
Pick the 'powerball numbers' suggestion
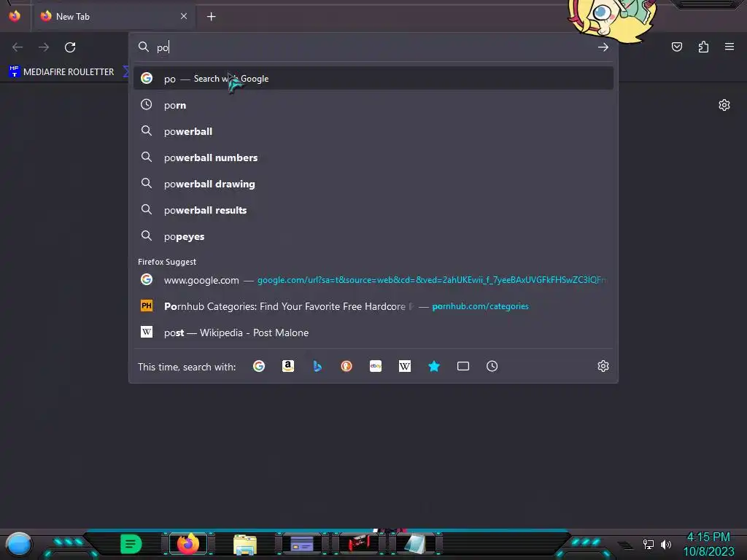coord(373,157)
